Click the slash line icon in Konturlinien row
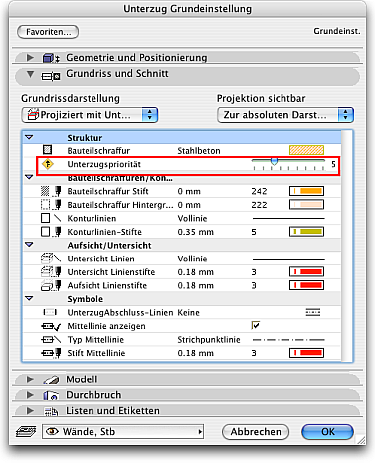This screenshot has width=375, height=463. click(x=58, y=218)
